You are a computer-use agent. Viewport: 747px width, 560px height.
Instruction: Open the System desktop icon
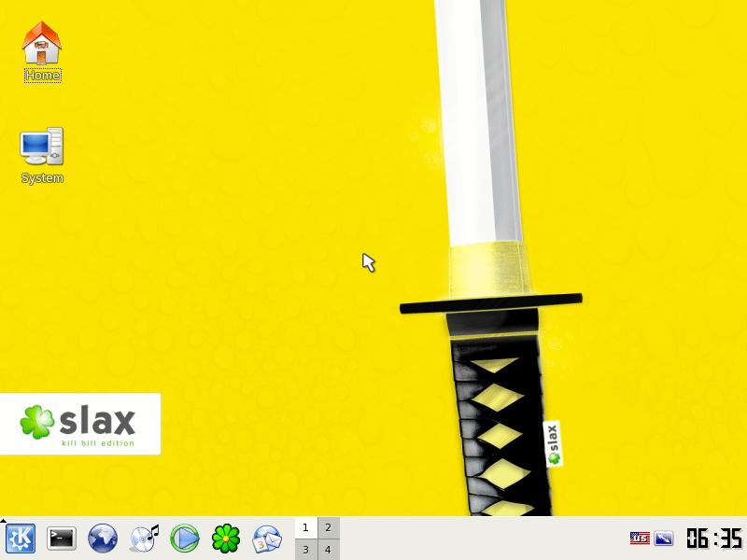point(42,154)
